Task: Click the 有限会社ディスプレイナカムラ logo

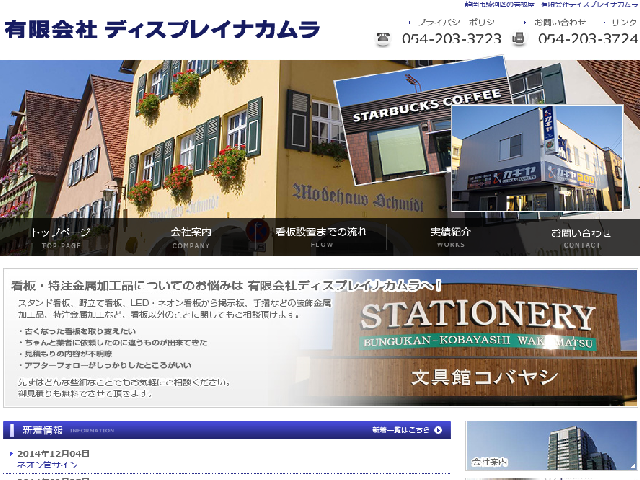Action: [162, 29]
